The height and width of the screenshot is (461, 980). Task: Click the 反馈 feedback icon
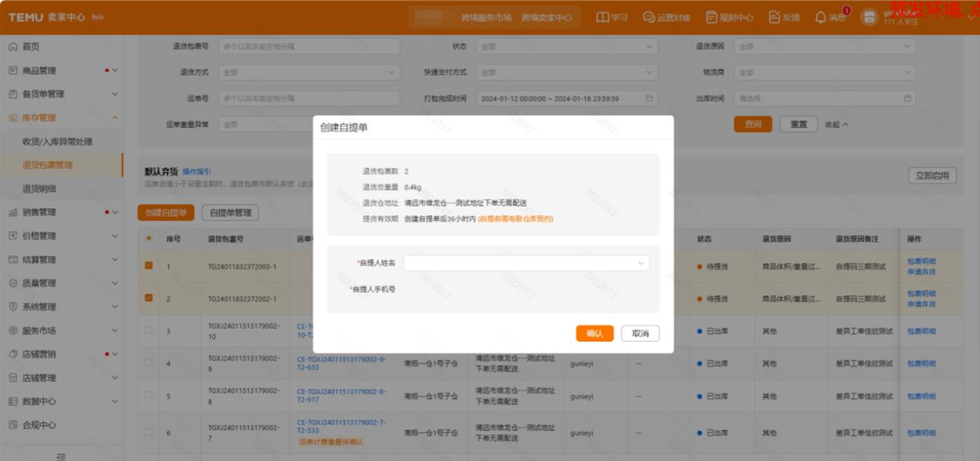point(774,17)
